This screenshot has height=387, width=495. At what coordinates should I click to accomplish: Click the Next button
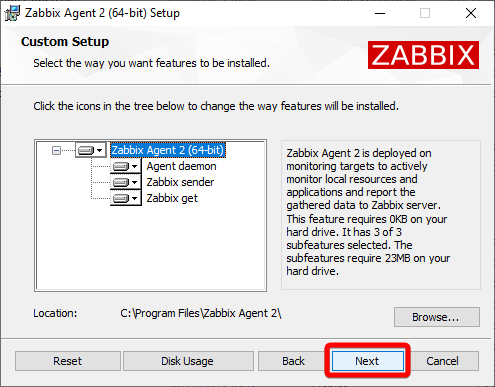(368, 361)
